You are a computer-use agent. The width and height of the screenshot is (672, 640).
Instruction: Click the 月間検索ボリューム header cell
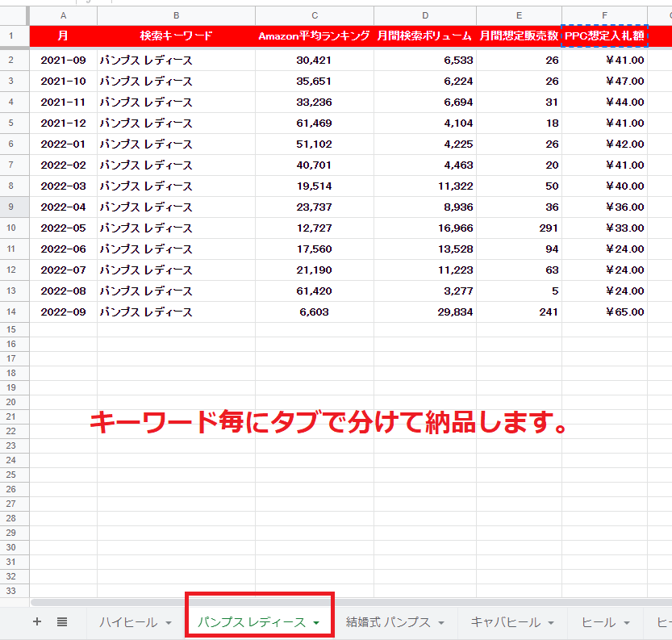(425, 36)
